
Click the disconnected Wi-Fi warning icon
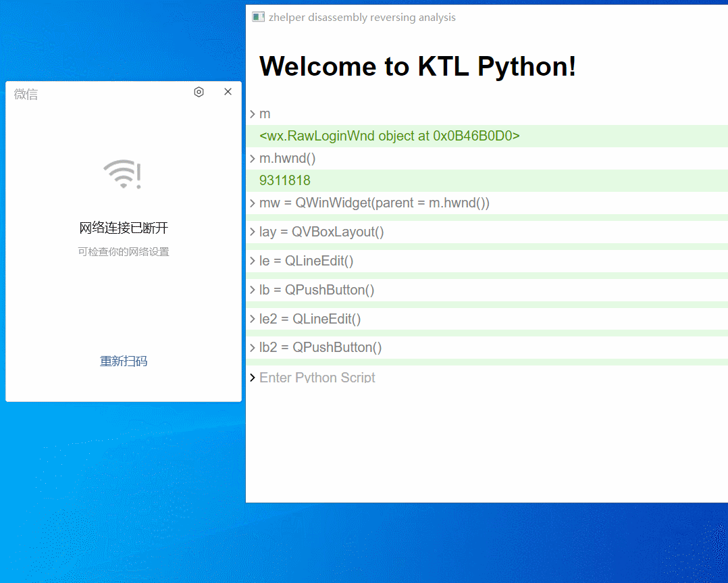[x=123, y=174]
